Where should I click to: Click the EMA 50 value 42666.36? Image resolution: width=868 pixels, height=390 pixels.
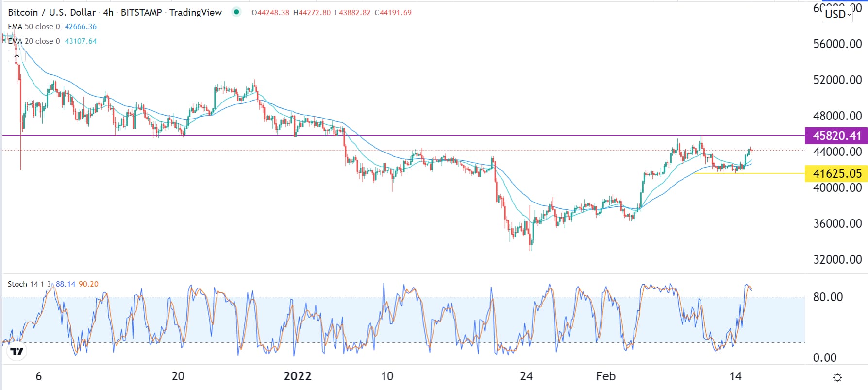[x=81, y=27]
